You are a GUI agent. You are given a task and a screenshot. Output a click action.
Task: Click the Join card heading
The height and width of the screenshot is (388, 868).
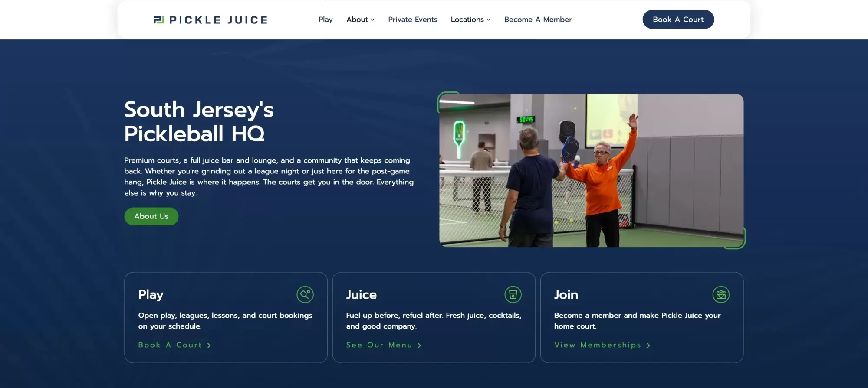coord(566,295)
